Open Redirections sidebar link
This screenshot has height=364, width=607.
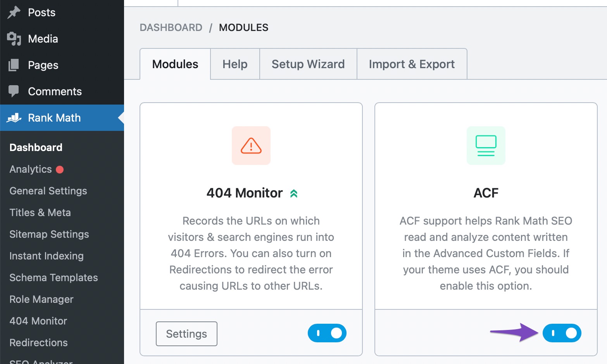tap(38, 343)
